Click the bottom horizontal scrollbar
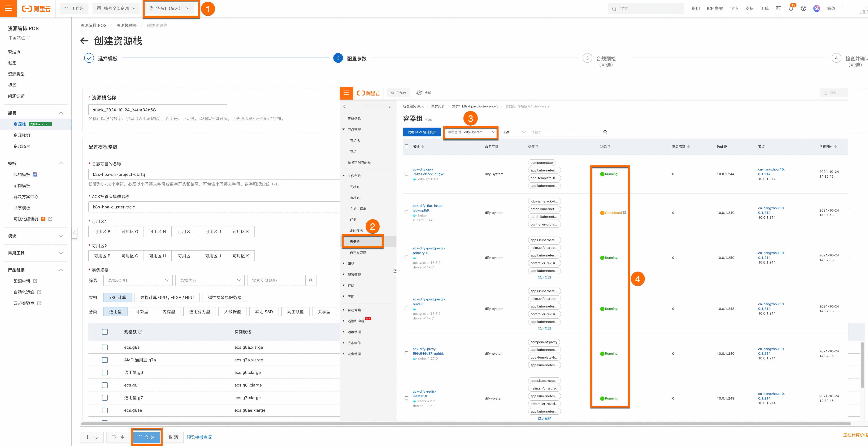The height and width of the screenshot is (446, 868). (465, 424)
